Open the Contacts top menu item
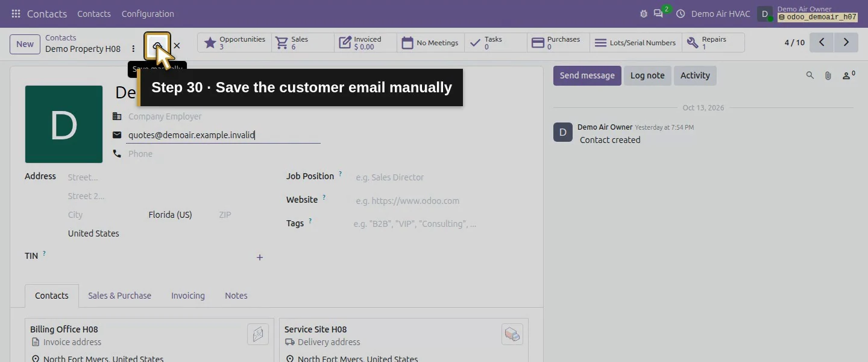The height and width of the screenshot is (362, 868). click(x=94, y=13)
